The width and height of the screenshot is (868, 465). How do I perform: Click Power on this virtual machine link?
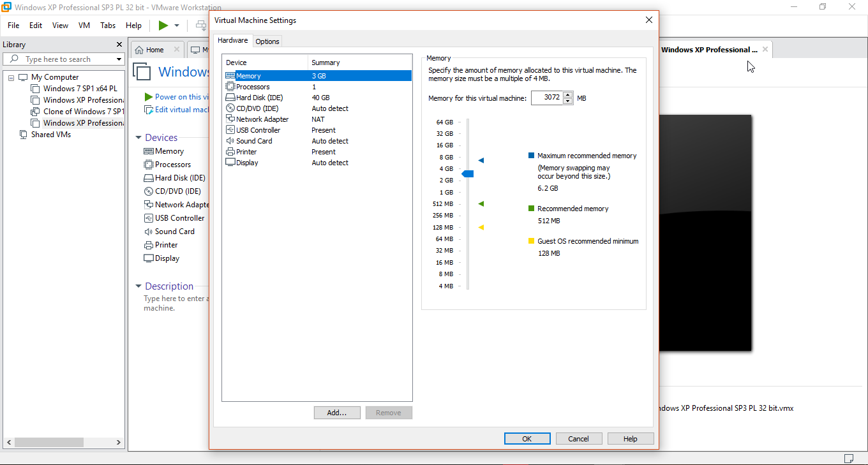pos(183,97)
